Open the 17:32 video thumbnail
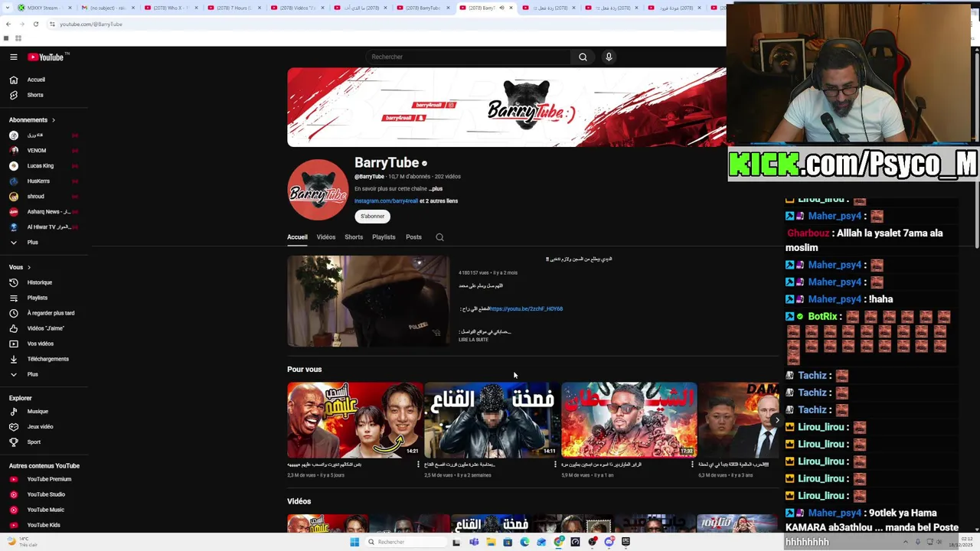The height and width of the screenshot is (551, 980). click(629, 419)
